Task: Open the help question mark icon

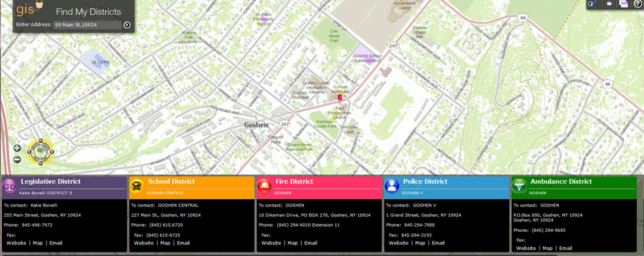Action: pyautogui.click(x=637, y=4)
